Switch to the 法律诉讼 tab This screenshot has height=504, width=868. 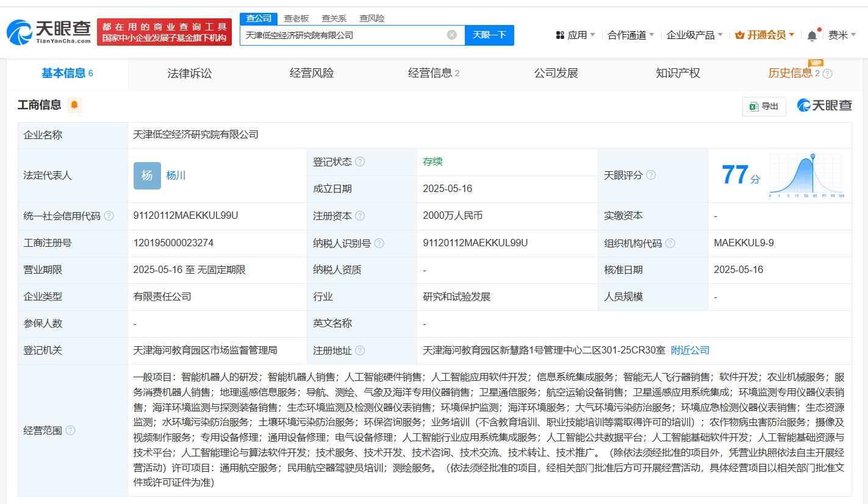(x=190, y=73)
